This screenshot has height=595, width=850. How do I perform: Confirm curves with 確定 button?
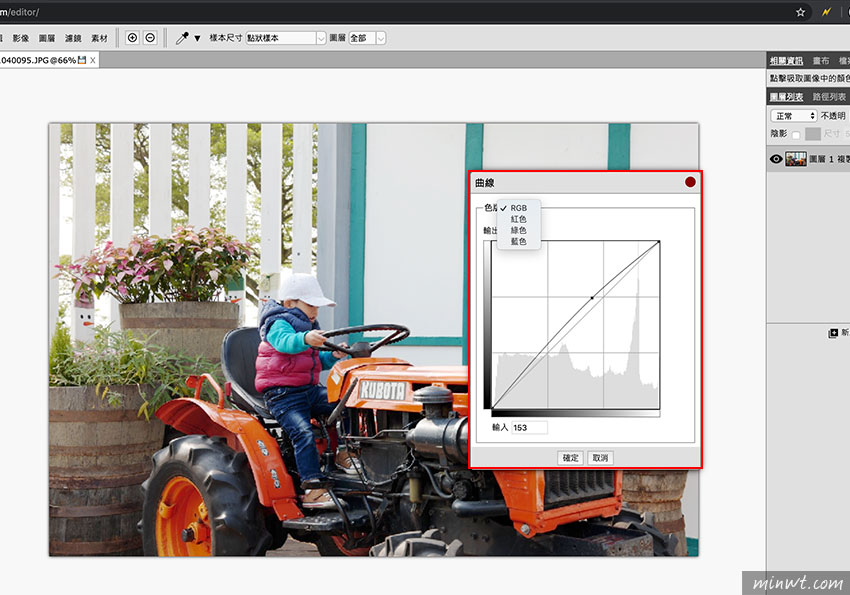tap(570, 458)
